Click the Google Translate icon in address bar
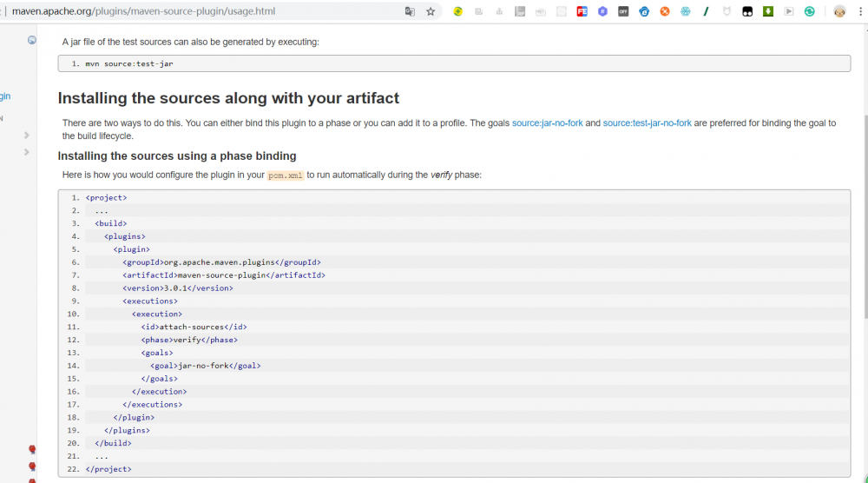Viewport: 868px width, 483px height. 411,11
